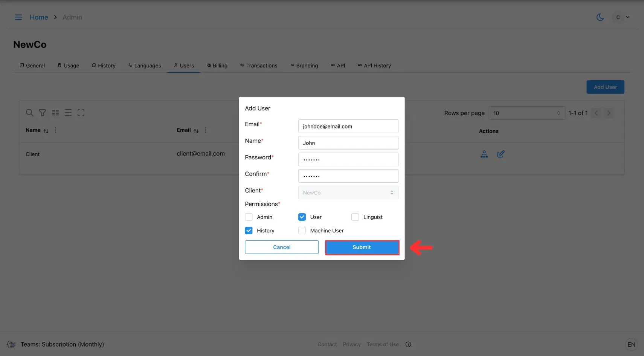
Task: Click the Admin breadcrumb text
Action: (x=72, y=17)
